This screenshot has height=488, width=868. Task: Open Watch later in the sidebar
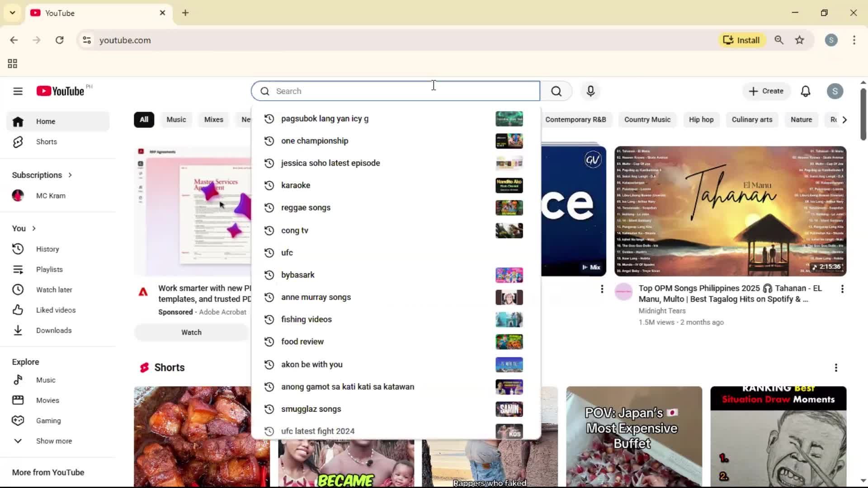click(54, 289)
